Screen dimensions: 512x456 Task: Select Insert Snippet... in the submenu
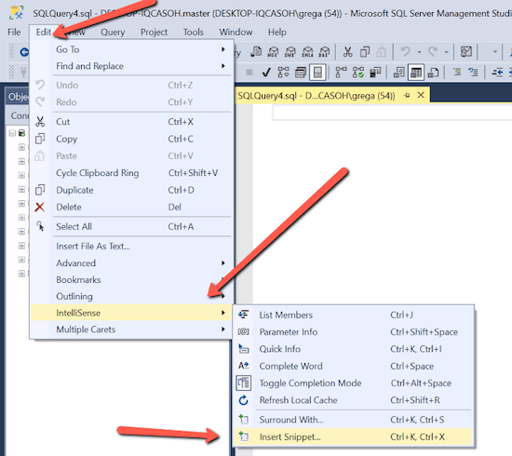(x=353, y=437)
